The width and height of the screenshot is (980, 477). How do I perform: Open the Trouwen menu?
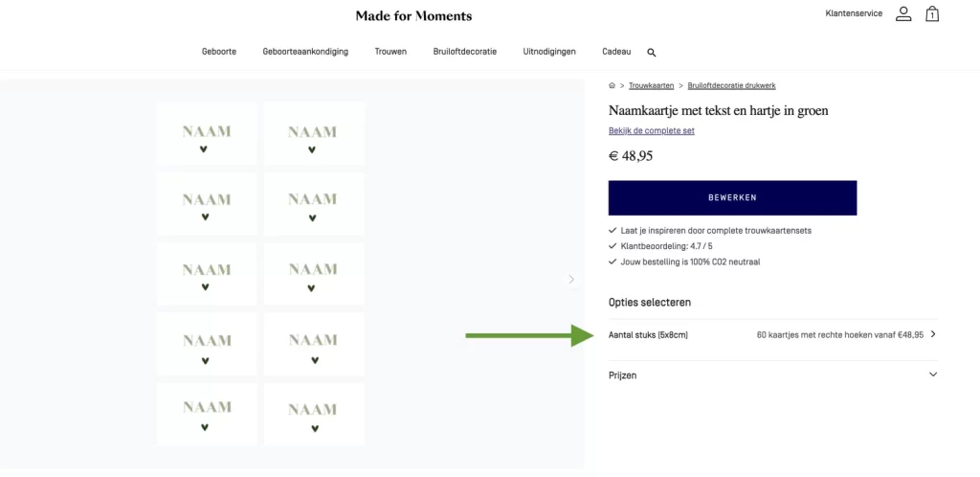tap(390, 52)
